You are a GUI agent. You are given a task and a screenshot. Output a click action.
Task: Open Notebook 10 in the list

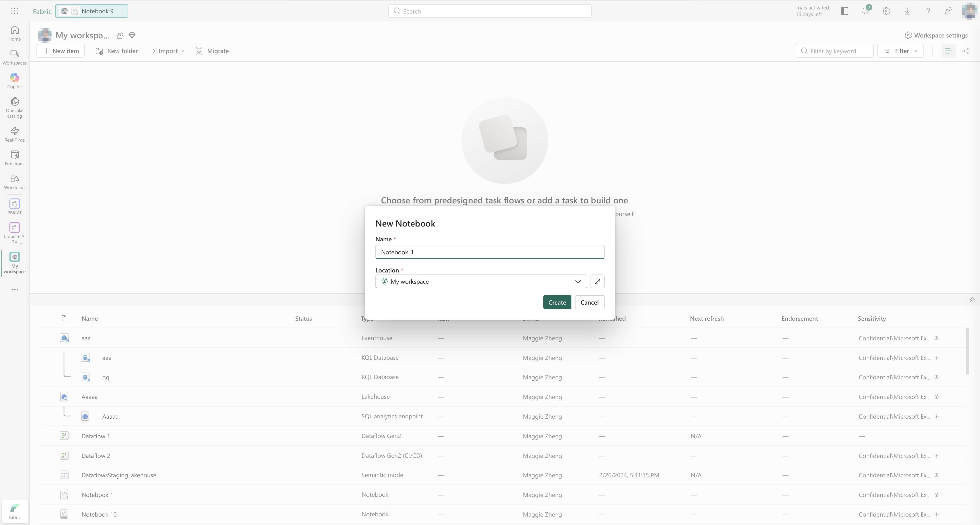99,514
